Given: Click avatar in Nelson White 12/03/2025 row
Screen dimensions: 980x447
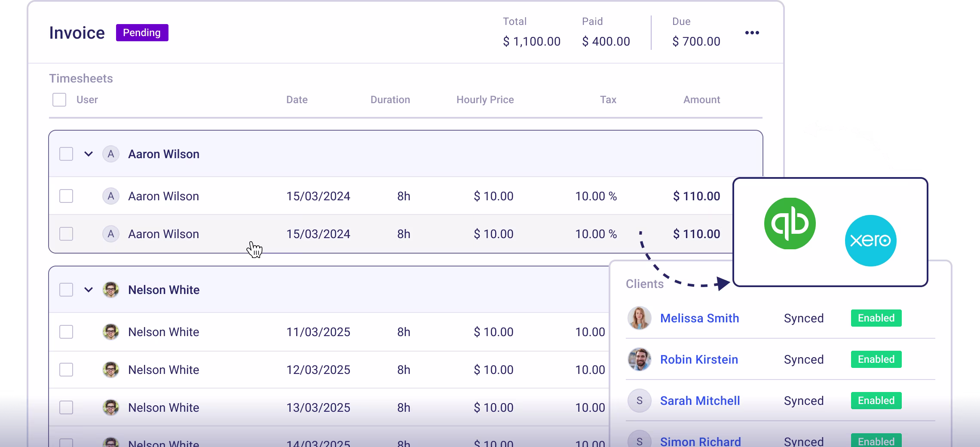Looking at the screenshot, I should tap(110, 370).
